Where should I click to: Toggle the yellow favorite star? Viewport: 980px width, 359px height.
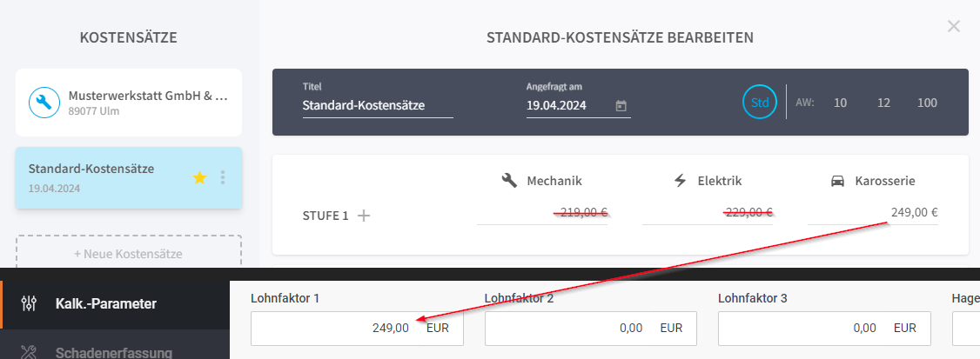pyautogui.click(x=199, y=178)
